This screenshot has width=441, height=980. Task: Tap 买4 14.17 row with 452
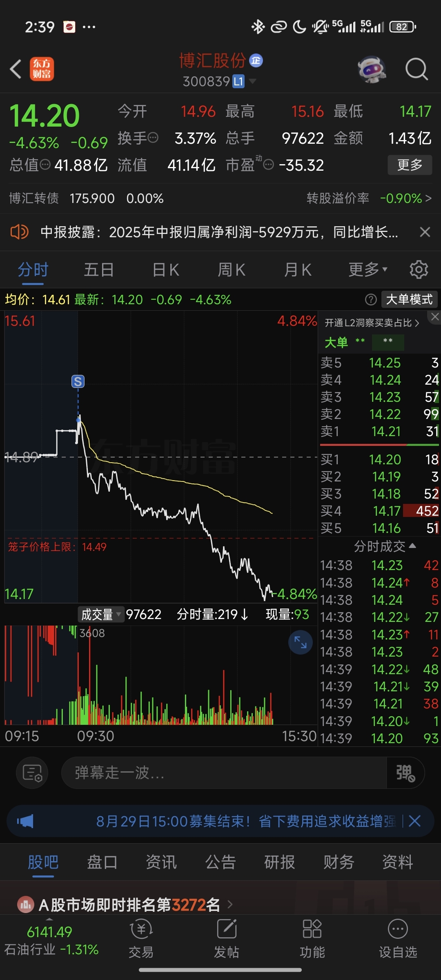pyautogui.click(x=379, y=511)
